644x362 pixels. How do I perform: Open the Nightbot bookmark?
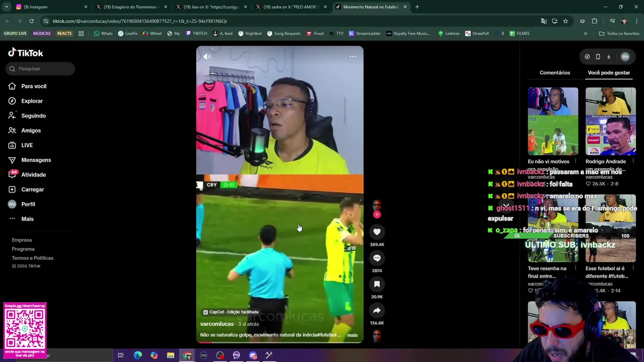[250, 34]
